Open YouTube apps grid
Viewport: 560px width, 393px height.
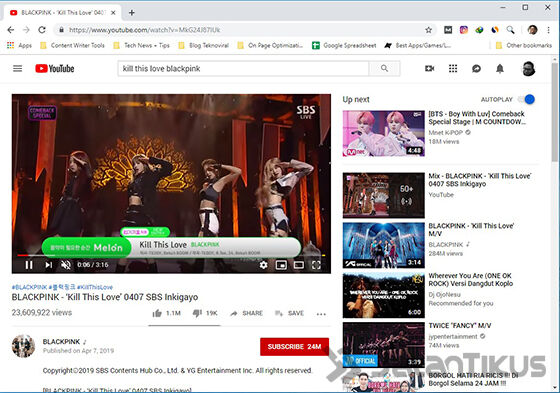(453, 68)
